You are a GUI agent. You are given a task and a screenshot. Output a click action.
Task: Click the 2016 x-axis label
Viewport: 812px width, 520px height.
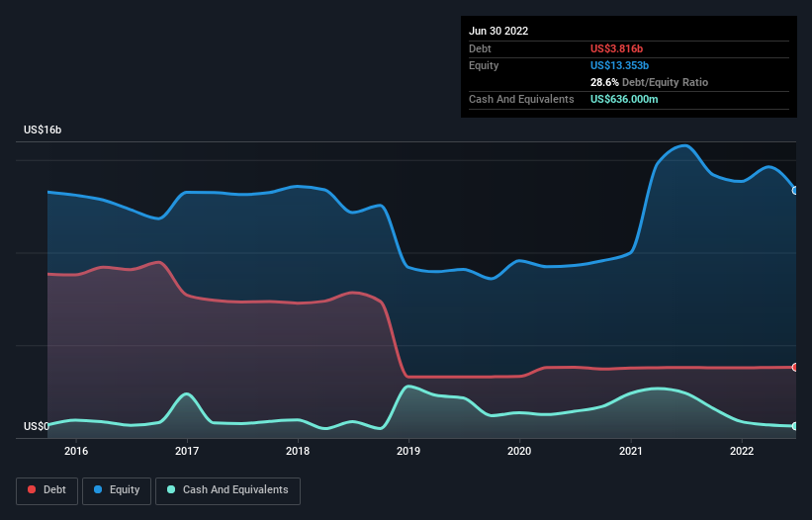76,451
